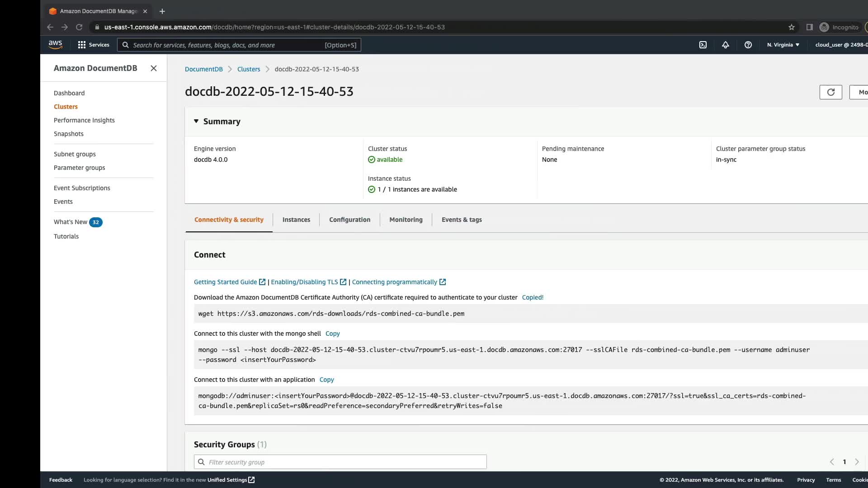Copy the mongo shell connection command
868x488 pixels.
tap(332, 333)
